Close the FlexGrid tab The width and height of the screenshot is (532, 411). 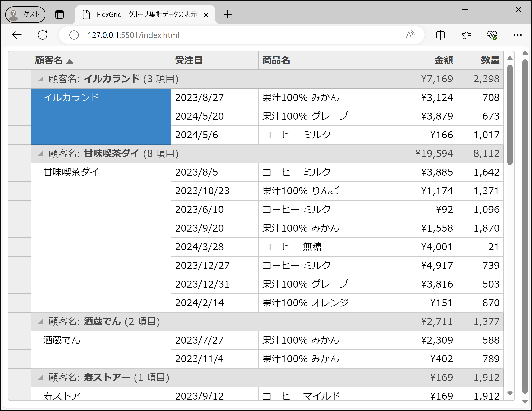click(x=206, y=15)
